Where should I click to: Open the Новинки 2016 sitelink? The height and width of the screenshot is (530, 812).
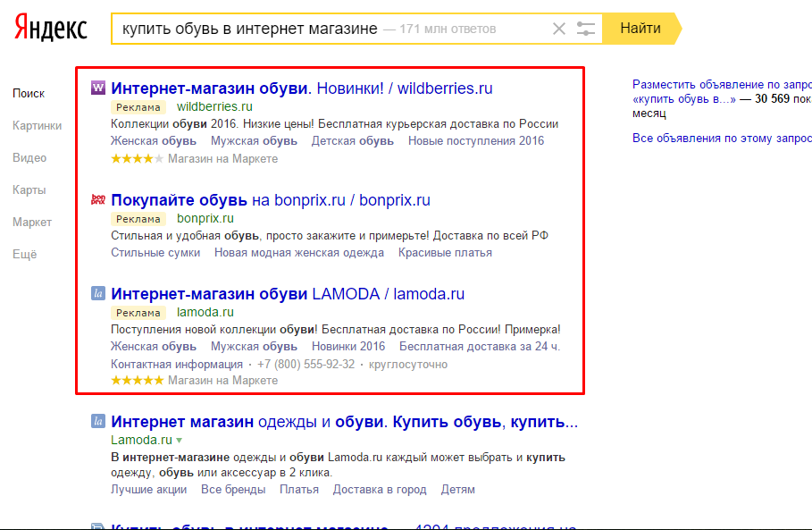point(348,347)
